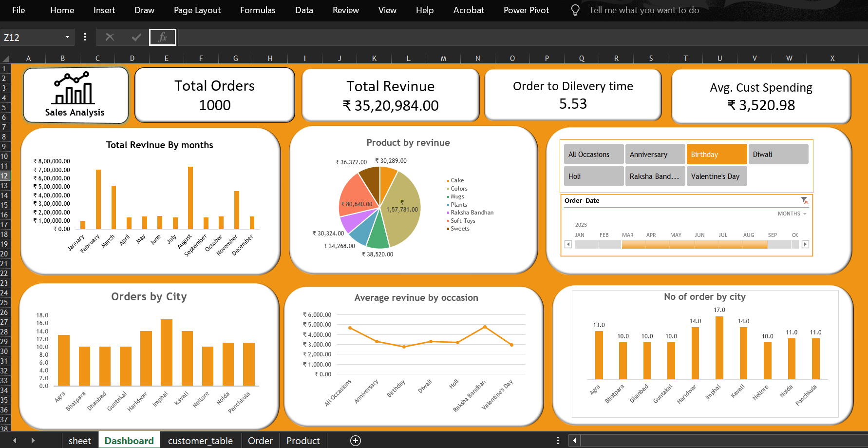The image size is (868, 448).
Task: Open the Insert Function fx button
Action: pos(163,37)
